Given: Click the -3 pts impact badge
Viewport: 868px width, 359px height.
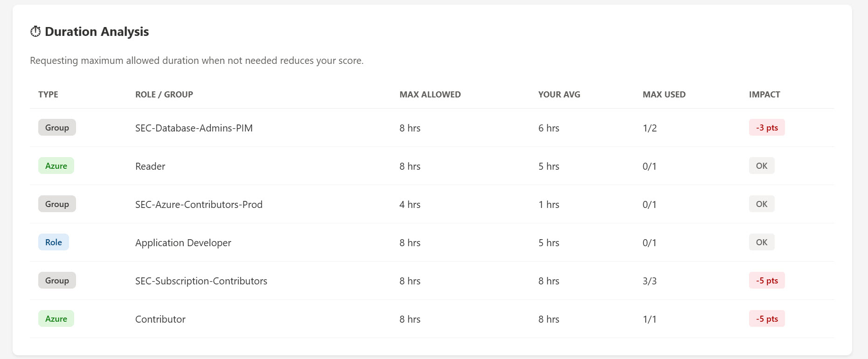Looking at the screenshot, I should (767, 128).
